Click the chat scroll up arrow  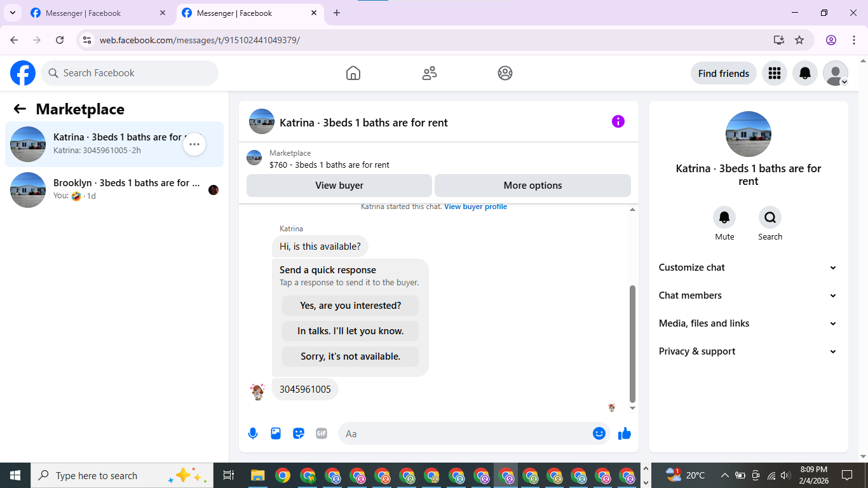[x=632, y=210]
